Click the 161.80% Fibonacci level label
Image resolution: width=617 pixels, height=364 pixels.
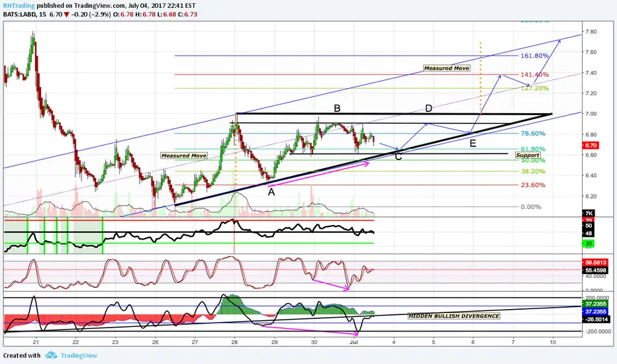pos(535,56)
